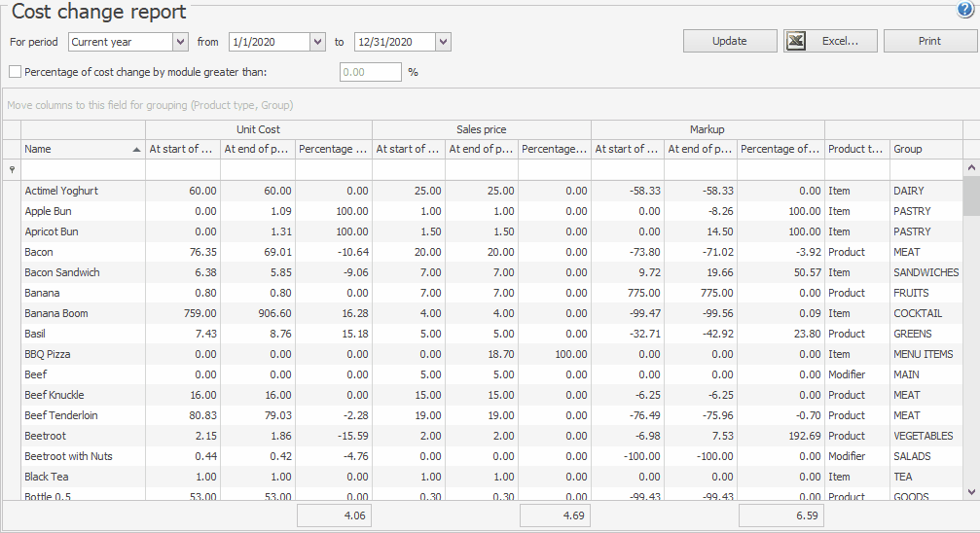Click the filter row funnel icon
The image size is (980, 533).
coord(12,169)
